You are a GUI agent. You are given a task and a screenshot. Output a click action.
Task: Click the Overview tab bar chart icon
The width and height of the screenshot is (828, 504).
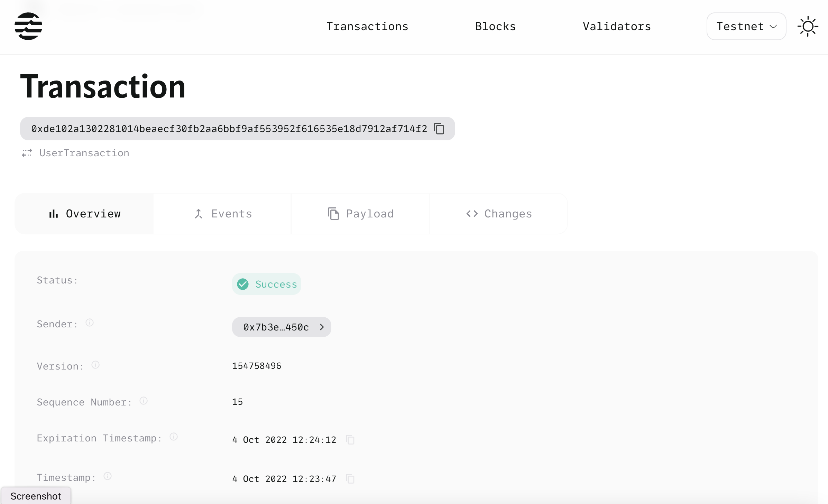point(53,214)
